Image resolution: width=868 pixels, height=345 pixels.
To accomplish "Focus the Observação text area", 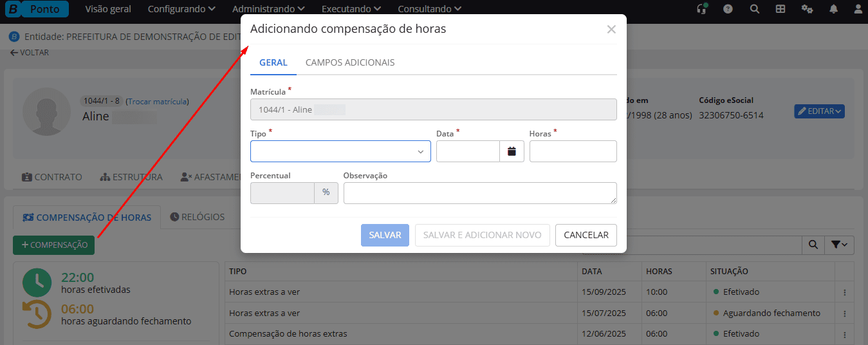I will [x=480, y=193].
